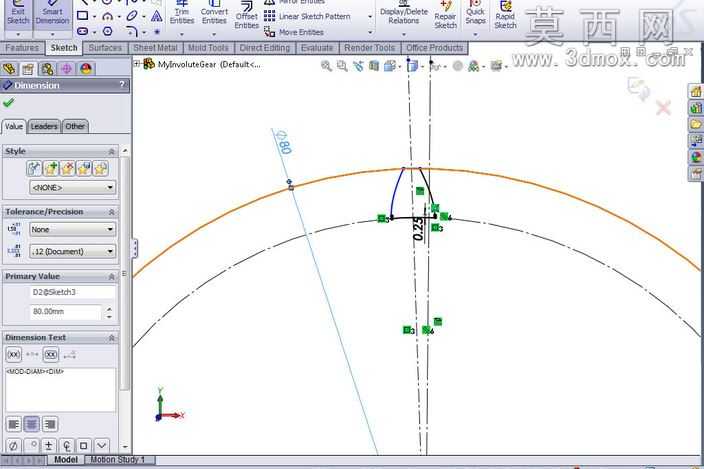
Task: Collapse the Tolerance/Precision section
Action: [x=111, y=212]
